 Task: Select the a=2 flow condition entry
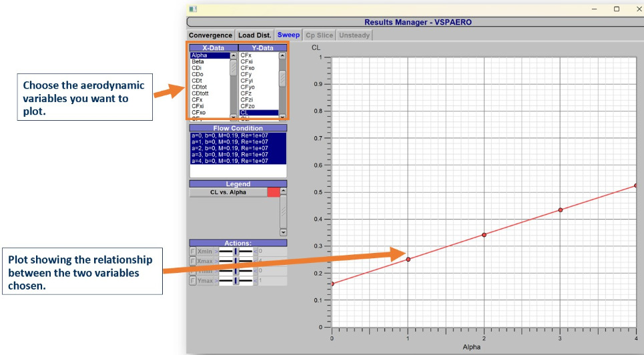pyautogui.click(x=230, y=149)
